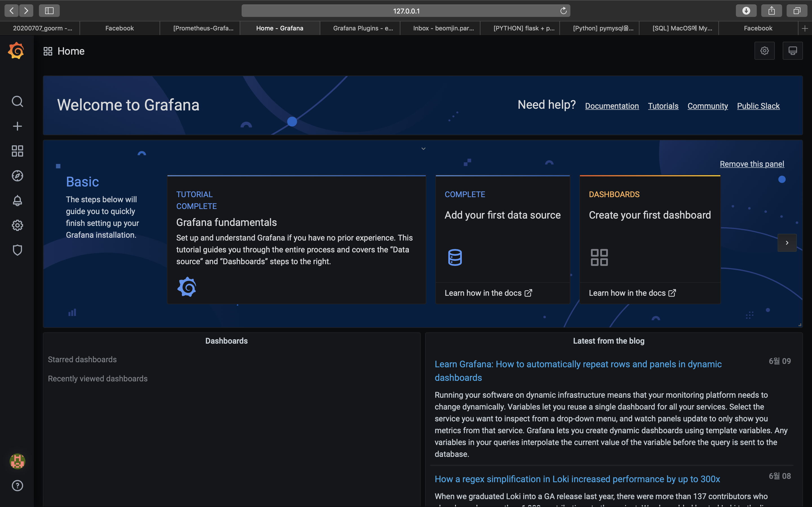
Task: Toggle Safari sidebar button
Action: coord(49,11)
